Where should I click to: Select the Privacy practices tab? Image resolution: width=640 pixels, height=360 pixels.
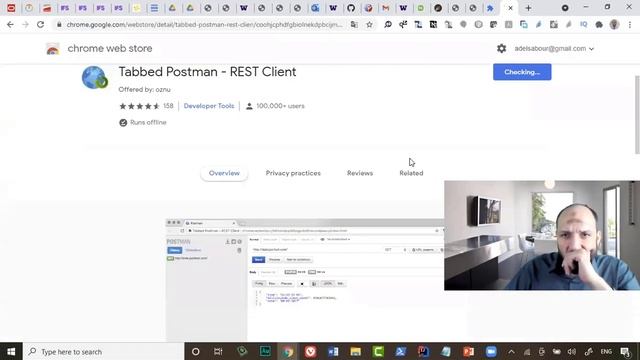click(x=293, y=173)
